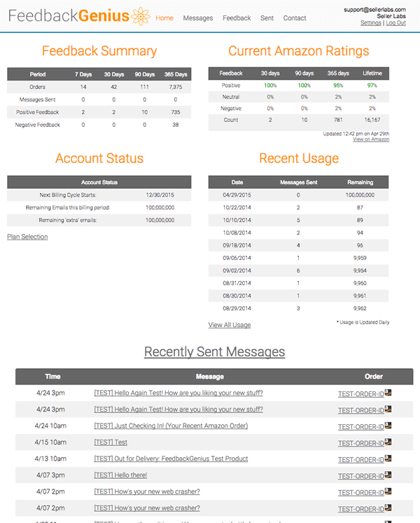
Task: Open the Messages nav item
Action: tap(198, 18)
